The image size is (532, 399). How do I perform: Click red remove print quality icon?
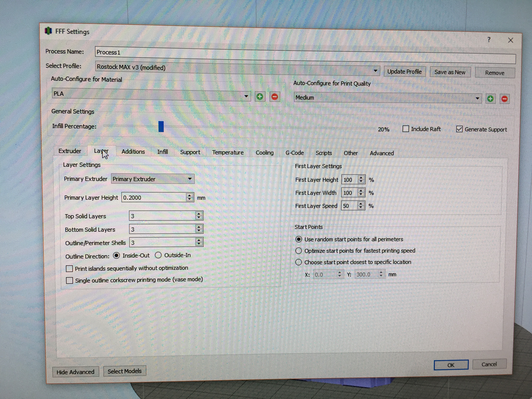[x=504, y=99]
